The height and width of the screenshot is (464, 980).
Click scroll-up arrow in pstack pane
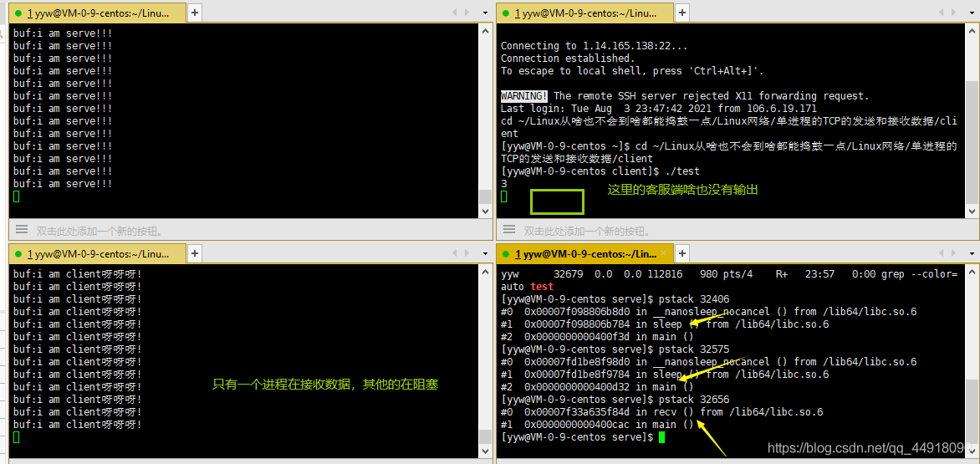[972, 271]
